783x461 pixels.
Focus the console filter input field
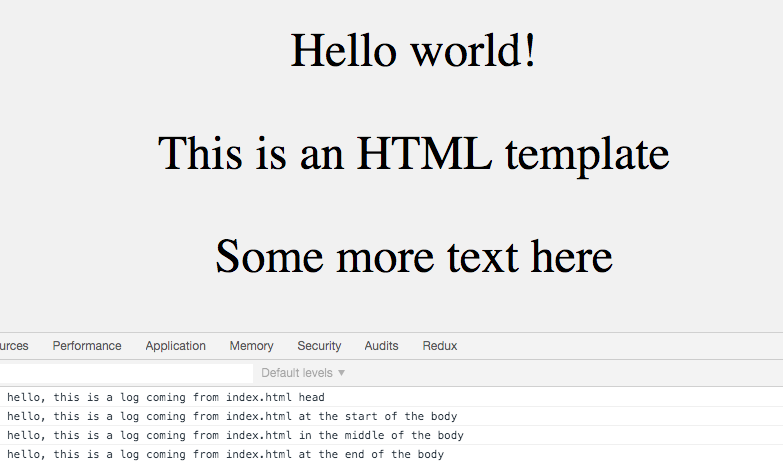126,373
